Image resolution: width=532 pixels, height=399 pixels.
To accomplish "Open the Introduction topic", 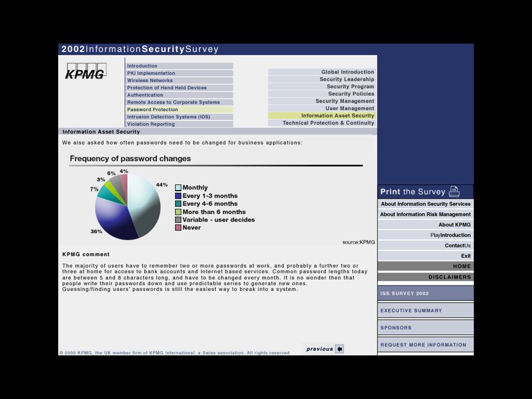I will pyautogui.click(x=179, y=66).
